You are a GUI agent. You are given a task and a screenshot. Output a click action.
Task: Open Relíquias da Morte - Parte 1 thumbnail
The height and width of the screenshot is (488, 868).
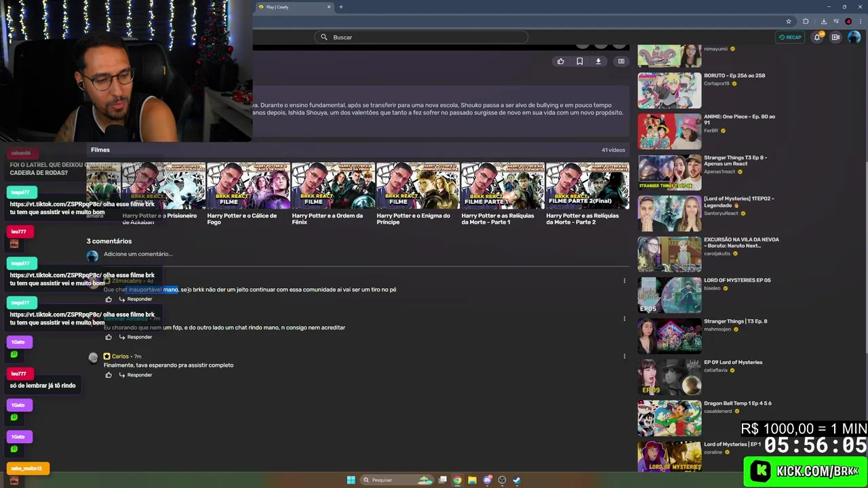coord(502,186)
